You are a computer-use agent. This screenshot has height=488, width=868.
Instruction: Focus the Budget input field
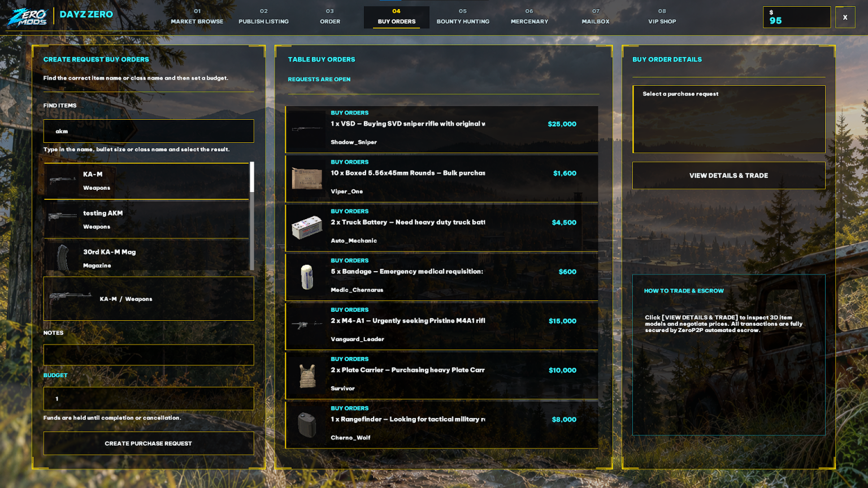(x=149, y=398)
